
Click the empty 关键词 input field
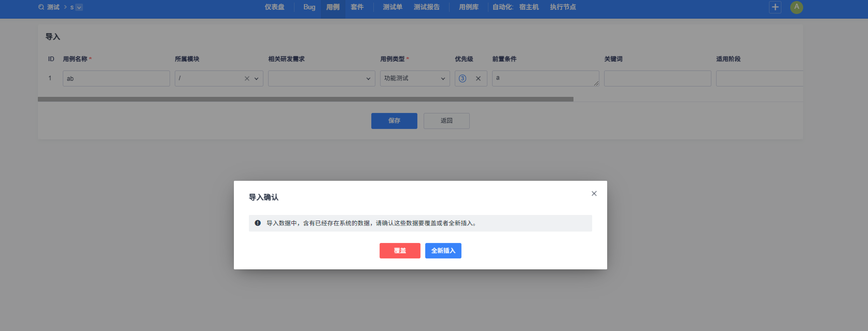point(657,79)
